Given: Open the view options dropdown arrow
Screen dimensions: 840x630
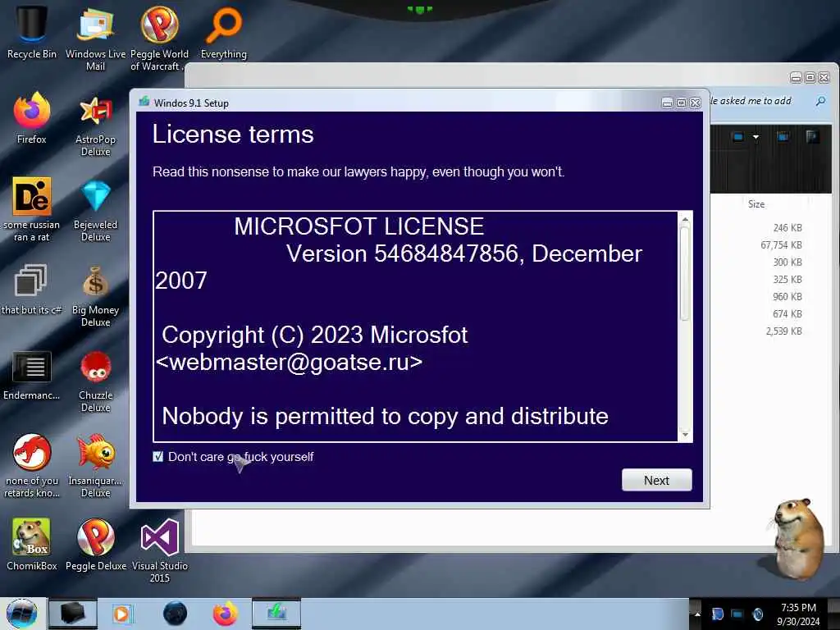Looking at the screenshot, I should pyautogui.click(x=756, y=137).
